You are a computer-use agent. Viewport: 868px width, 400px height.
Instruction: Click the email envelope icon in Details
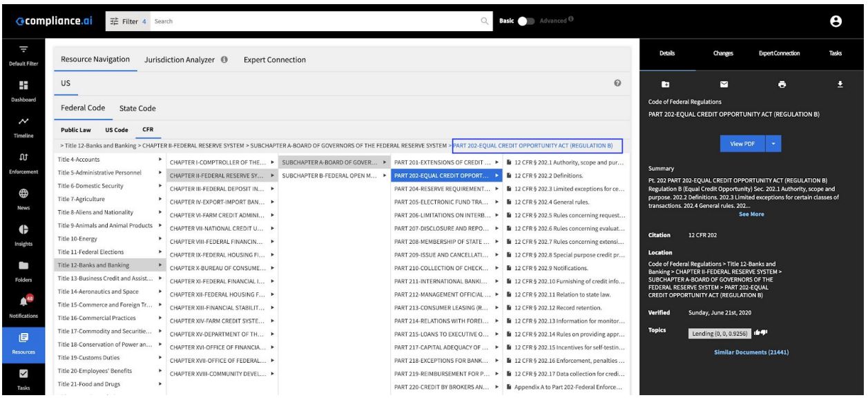pos(724,84)
